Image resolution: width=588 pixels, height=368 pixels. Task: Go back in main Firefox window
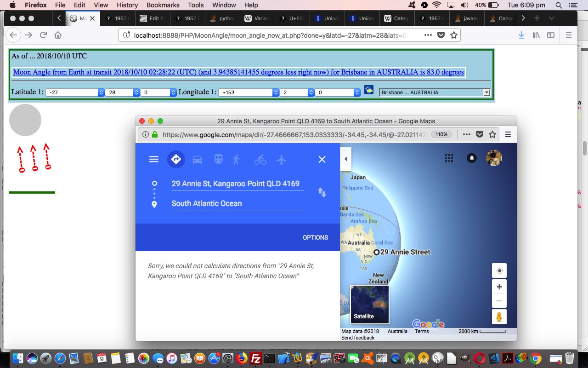pyautogui.click(x=14, y=35)
